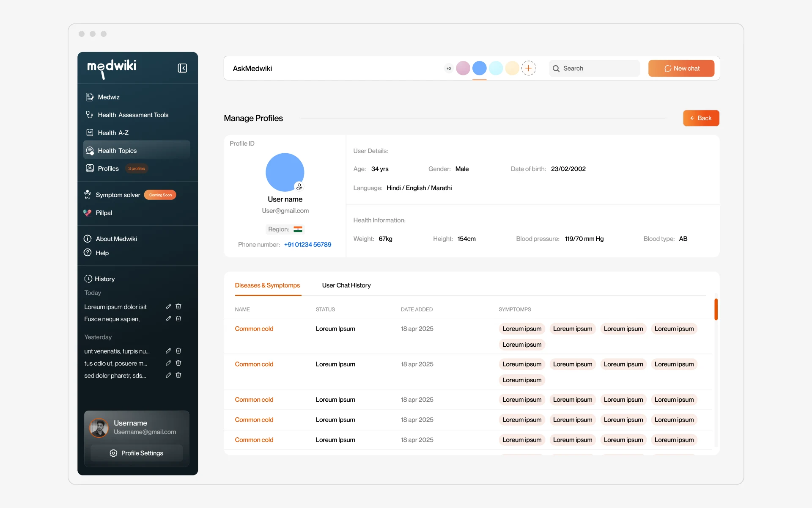The height and width of the screenshot is (508, 812).
Task: Edit the 'tus odio ut, posuere m...' entry
Action: [x=168, y=363]
